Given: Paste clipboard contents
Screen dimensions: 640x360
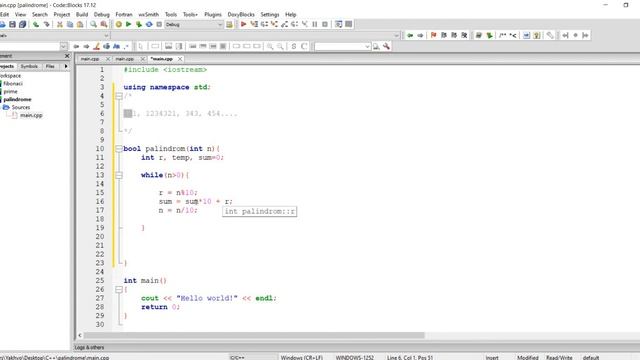Looking at the screenshot, I should coord(80,24).
